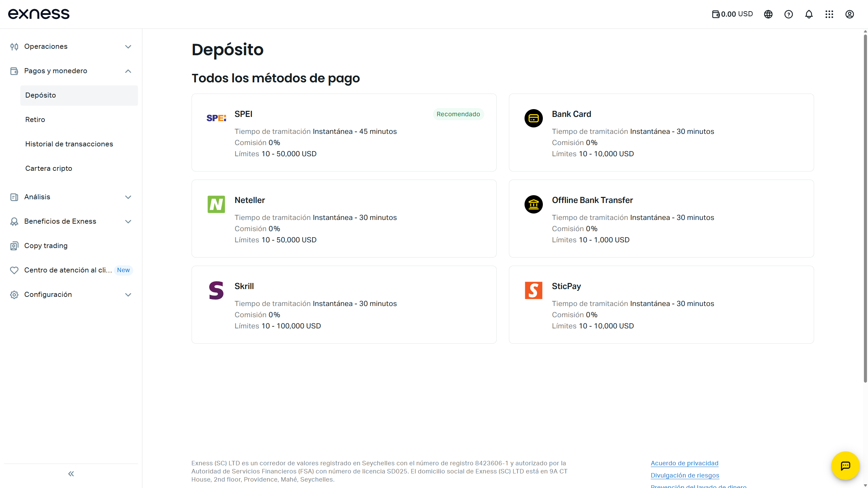Click SPEI limits 10 - 50,000 USD
Image resolution: width=868 pixels, height=488 pixels.
tap(275, 154)
